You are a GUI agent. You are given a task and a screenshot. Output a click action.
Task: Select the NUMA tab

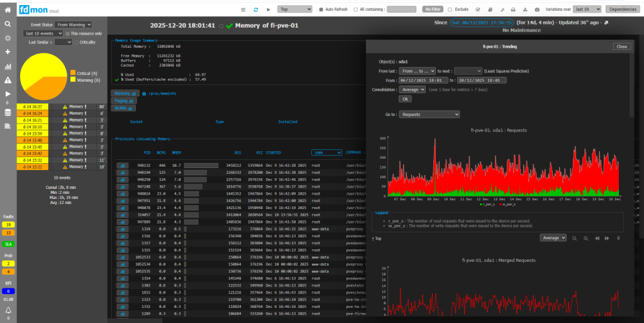click(x=125, y=108)
